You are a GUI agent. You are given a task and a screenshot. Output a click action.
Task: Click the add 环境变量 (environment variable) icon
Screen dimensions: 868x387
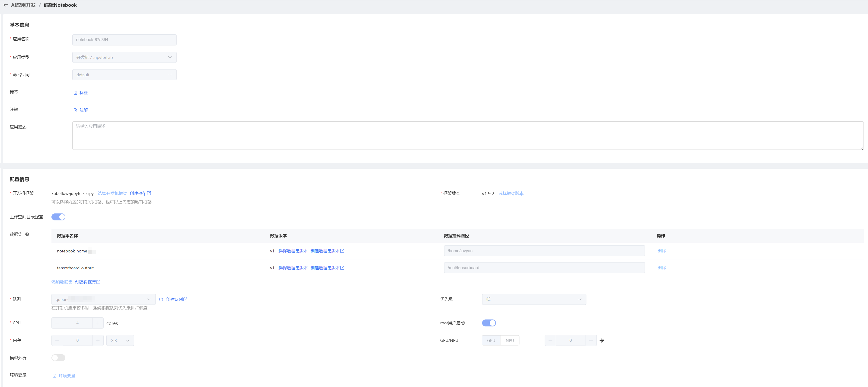pyautogui.click(x=54, y=376)
